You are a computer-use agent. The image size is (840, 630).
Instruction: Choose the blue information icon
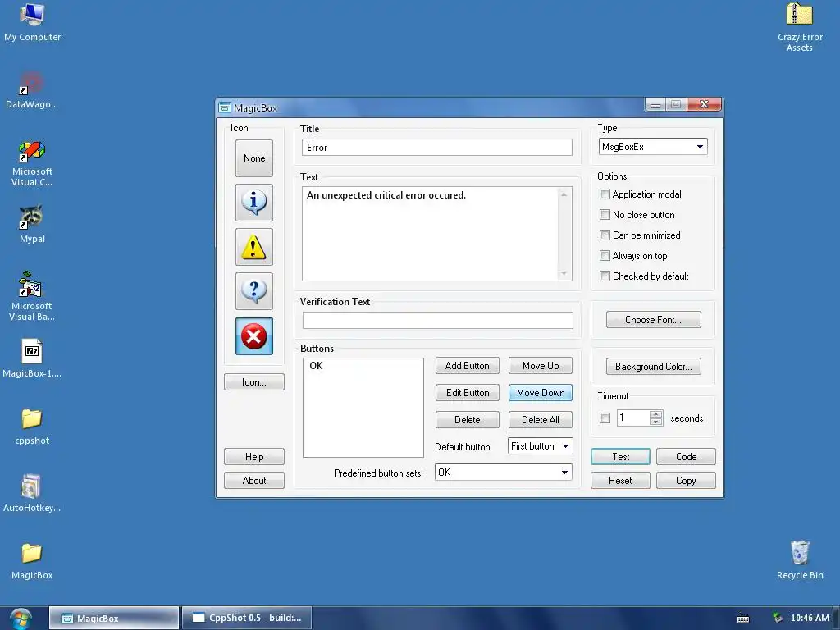pos(254,203)
